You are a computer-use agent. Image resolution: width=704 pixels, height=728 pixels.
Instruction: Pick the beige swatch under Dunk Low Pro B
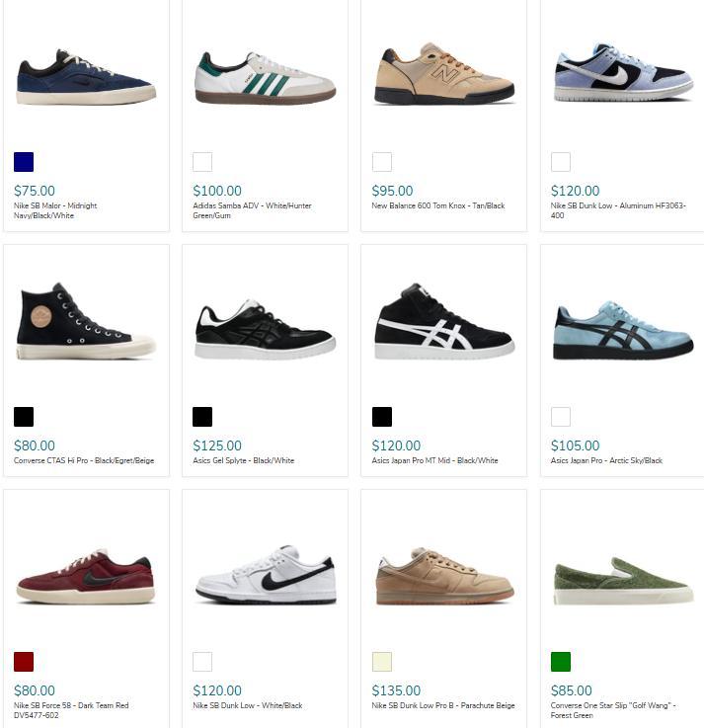pyautogui.click(x=382, y=662)
